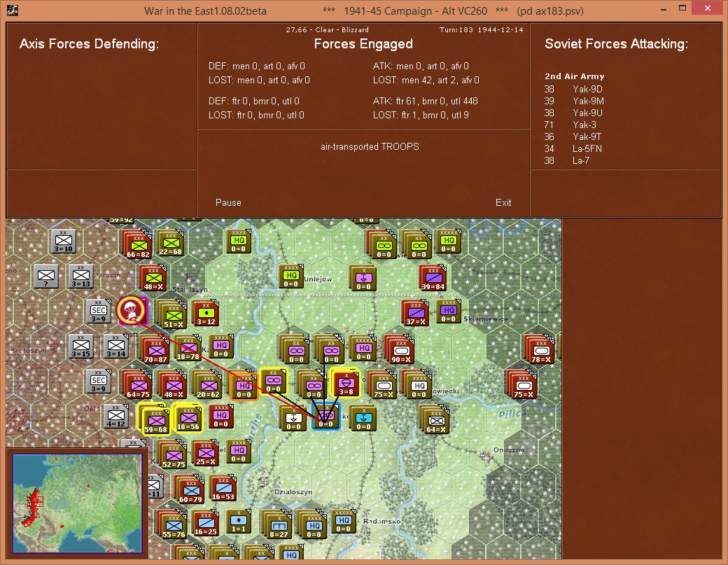The image size is (728, 565).
Task: Minimize the War in the East window
Action: (664, 9)
